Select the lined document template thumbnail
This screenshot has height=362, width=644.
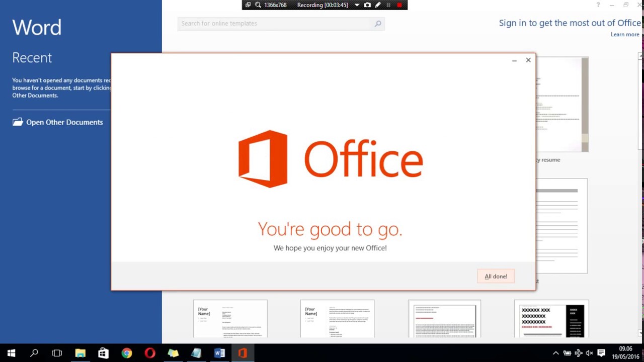561,226
